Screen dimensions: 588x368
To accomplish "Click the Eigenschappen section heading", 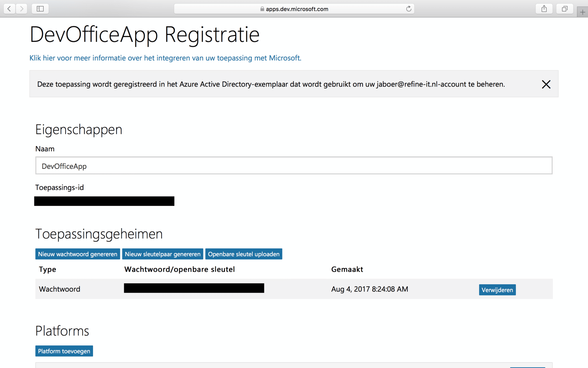I will (x=79, y=130).
